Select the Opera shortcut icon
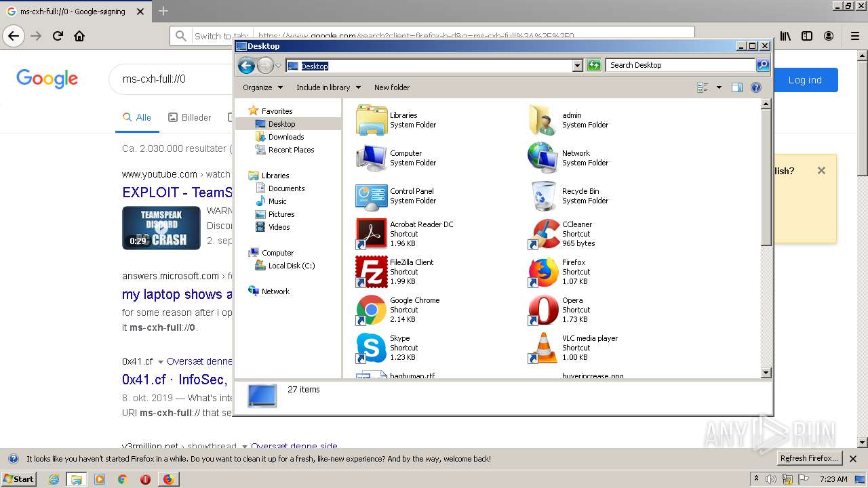Image resolution: width=868 pixels, height=488 pixels. coord(543,310)
